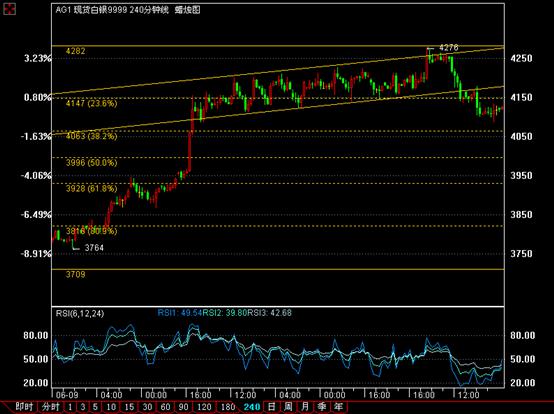Viewport: 554px width, 414px height.
Task: Click the 4250 price on the right axis
Action: click(521, 58)
